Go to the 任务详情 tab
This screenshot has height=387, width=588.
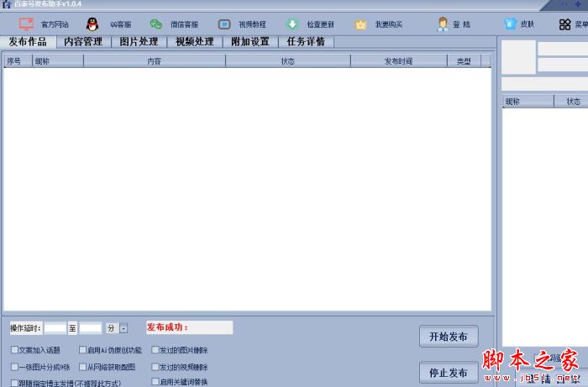306,42
